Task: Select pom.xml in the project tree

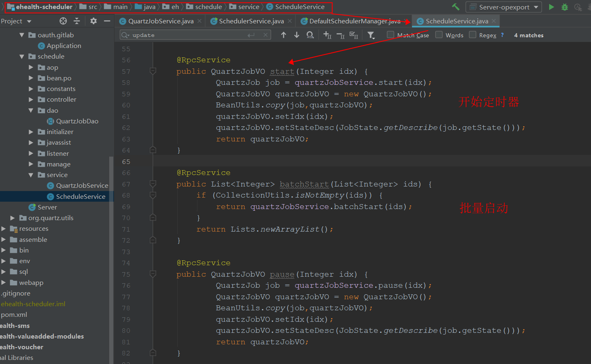Action: [14, 315]
